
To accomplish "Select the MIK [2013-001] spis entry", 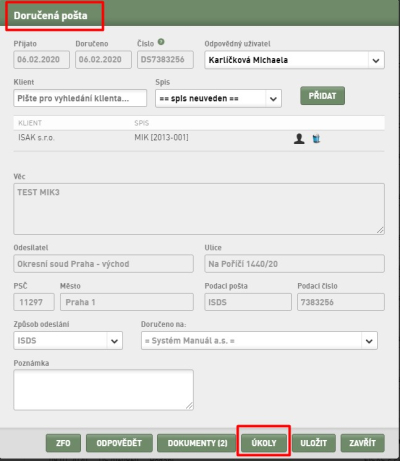I will point(161,137).
